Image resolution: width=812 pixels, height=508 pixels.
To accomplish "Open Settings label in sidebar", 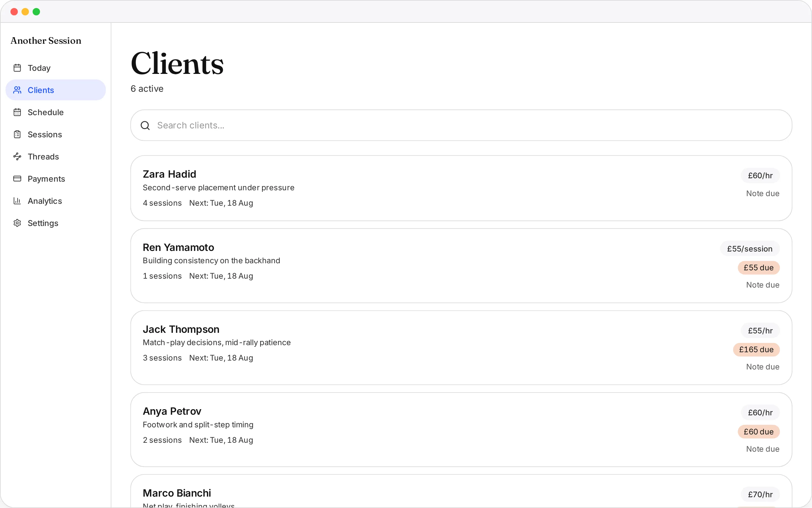I will (x=43, y=223).
